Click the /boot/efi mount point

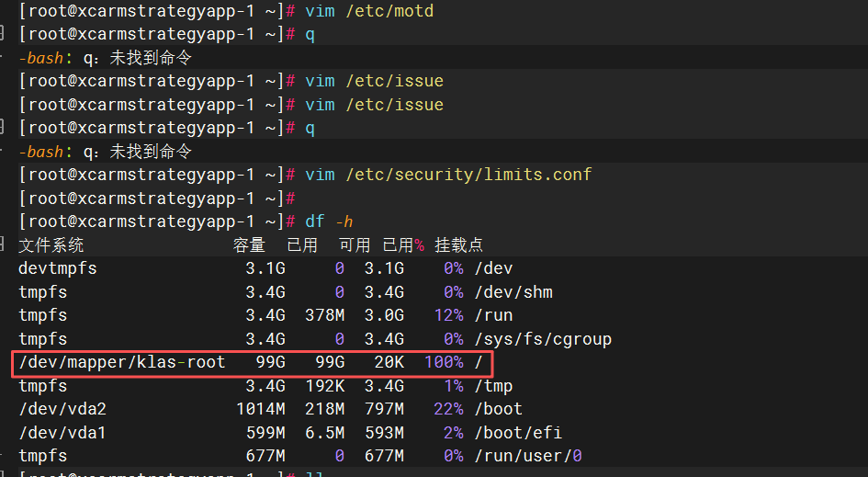[x=517, y=432]
